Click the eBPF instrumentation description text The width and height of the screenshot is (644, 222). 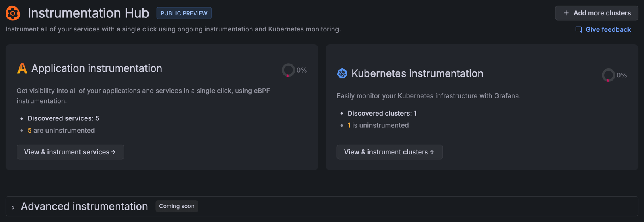tap(143, 96)
